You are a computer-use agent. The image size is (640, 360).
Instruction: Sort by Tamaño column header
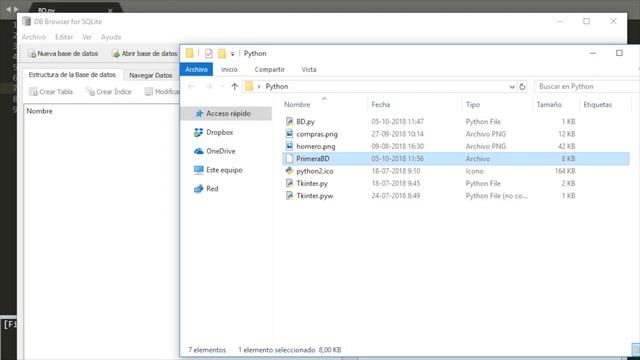point(549,104)
